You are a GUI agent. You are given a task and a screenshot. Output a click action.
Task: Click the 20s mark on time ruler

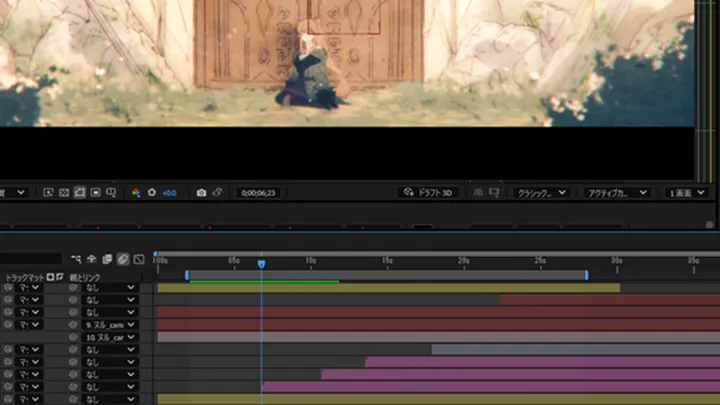click(464, 261)
